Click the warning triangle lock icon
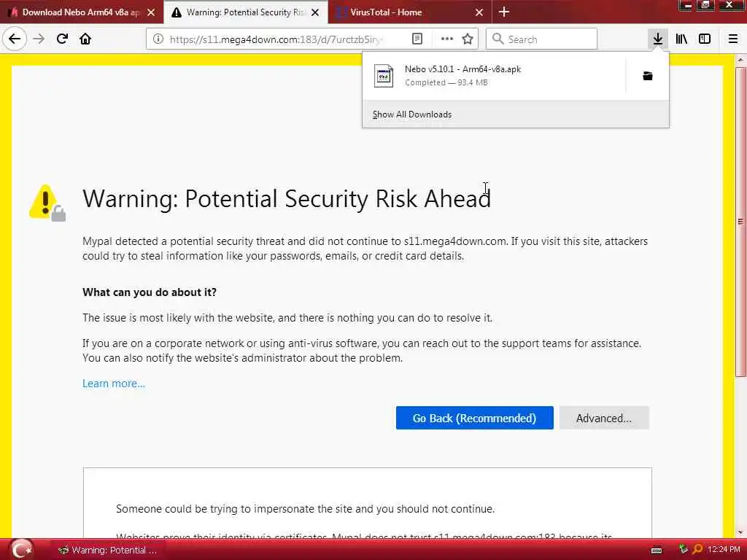 pos(47,203)
